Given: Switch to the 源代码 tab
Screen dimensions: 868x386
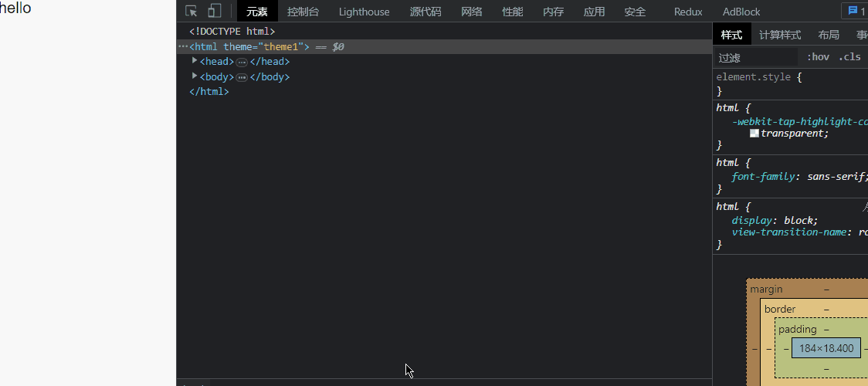Looking at the screenshot, I should (426, 12).
